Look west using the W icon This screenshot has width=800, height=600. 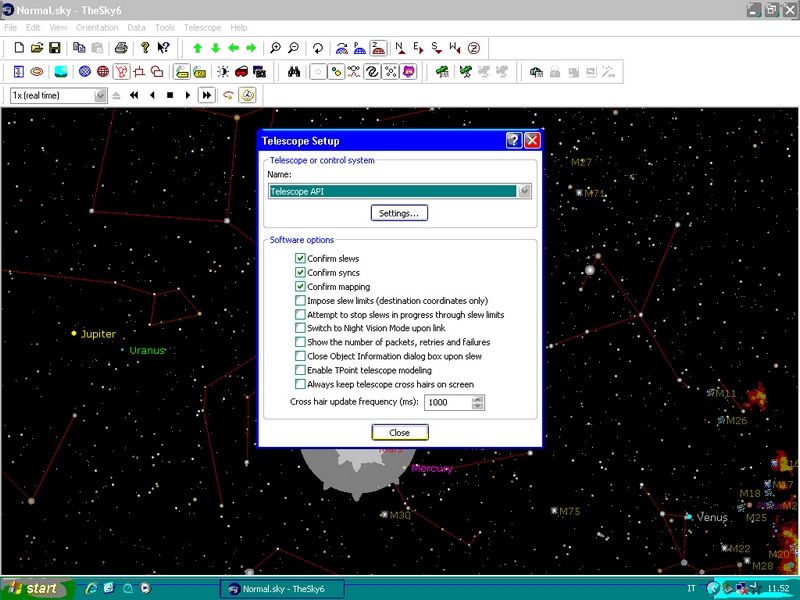pyautogui.click(x=455, y=48)
